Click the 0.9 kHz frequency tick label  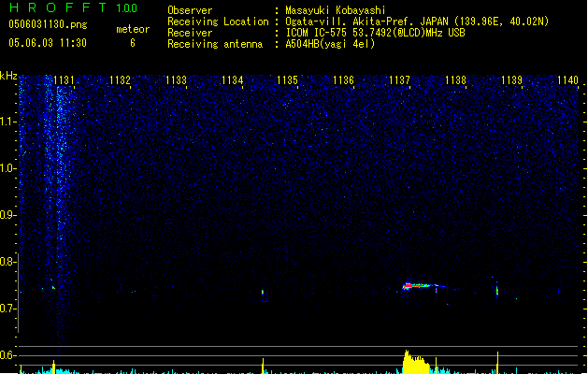coord(7,215)
